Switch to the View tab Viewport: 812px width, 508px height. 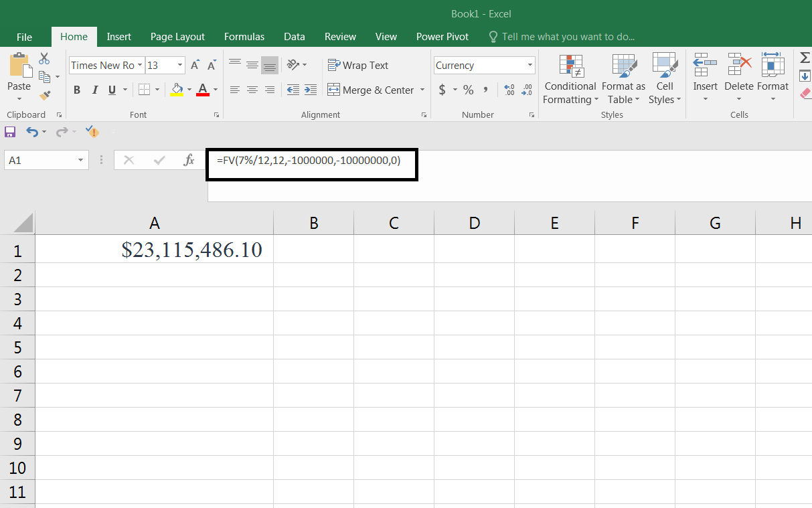pos(386,37)
